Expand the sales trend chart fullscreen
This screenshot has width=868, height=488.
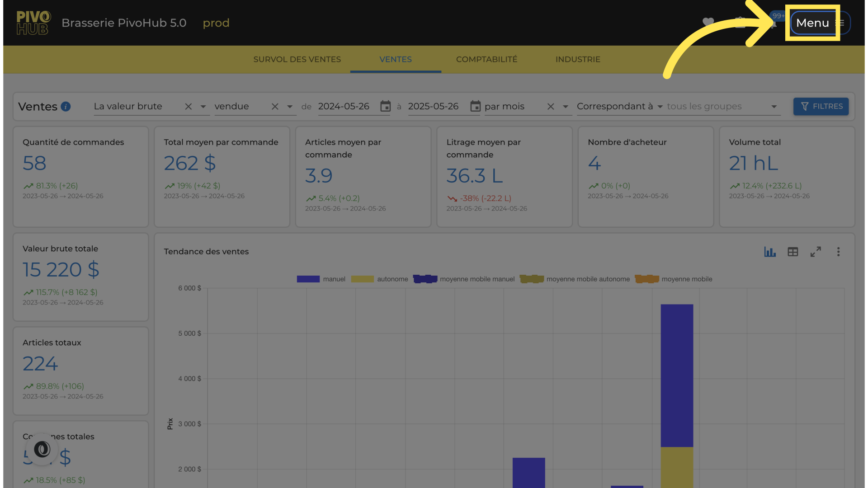(816, 252)
